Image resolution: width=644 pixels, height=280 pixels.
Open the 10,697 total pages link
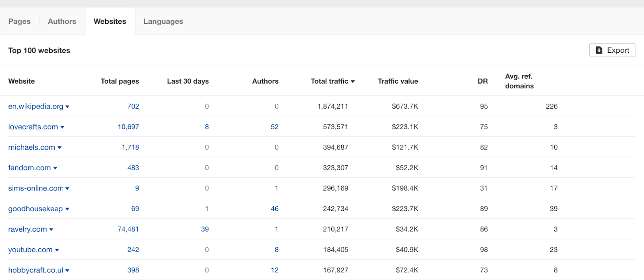[128, 127]
